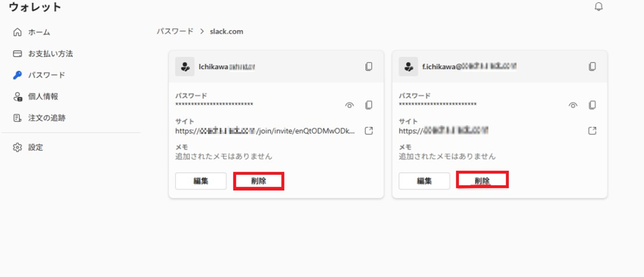Copy the f.ichikawa@ email username
Screen dimensions: 644x277
[x=592, y=66]
